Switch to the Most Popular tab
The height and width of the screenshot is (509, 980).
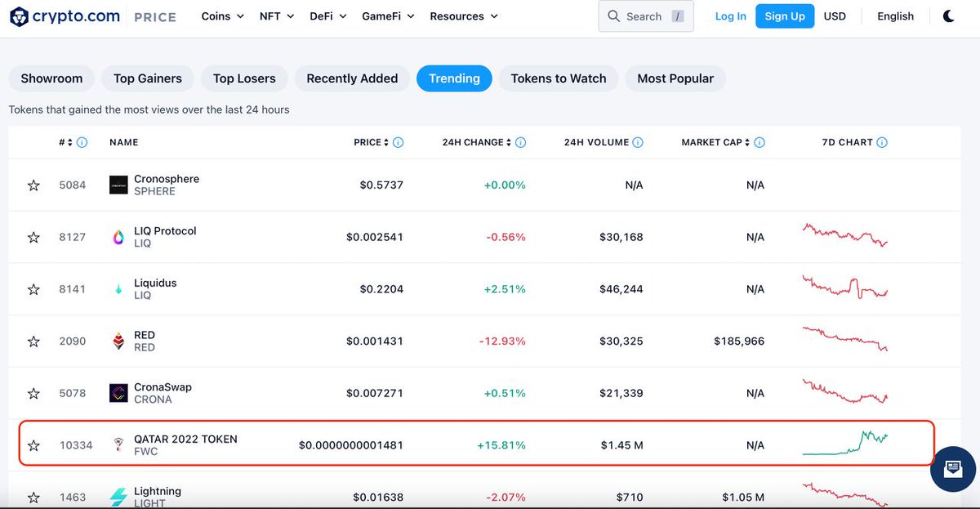tap(675, 78)
